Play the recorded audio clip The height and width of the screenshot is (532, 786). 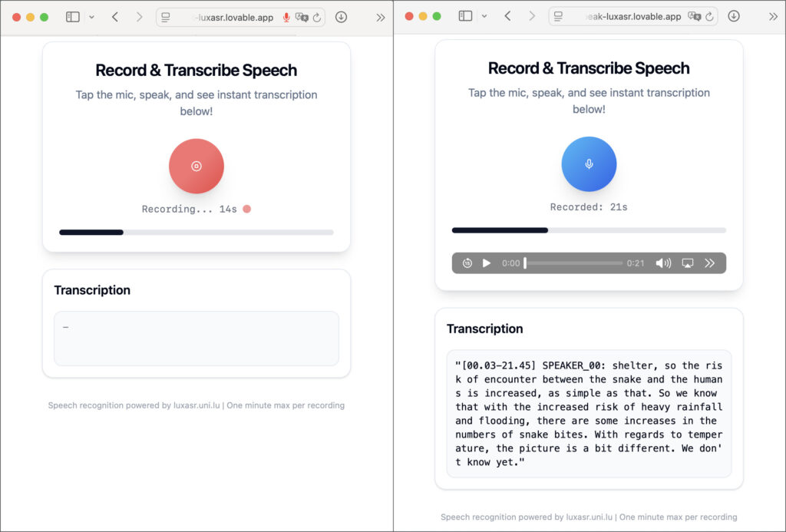click(486, 263)
